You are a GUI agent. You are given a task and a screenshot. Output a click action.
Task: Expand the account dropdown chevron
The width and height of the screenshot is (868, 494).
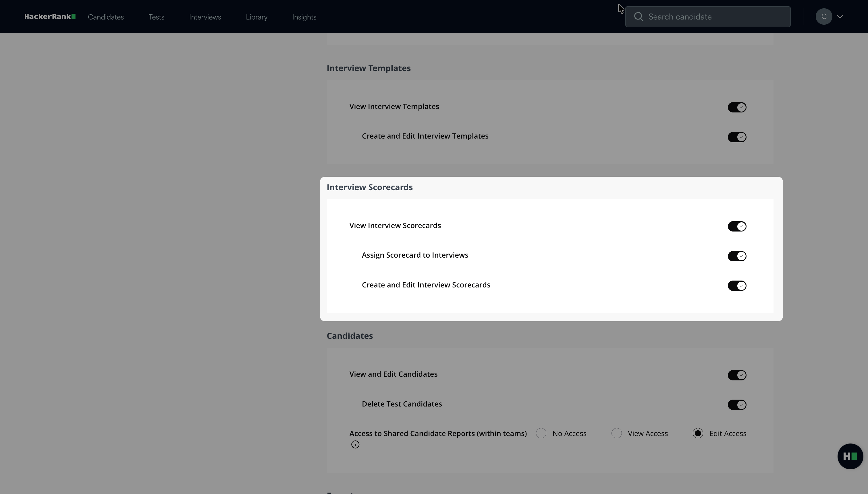pos(840,17)
